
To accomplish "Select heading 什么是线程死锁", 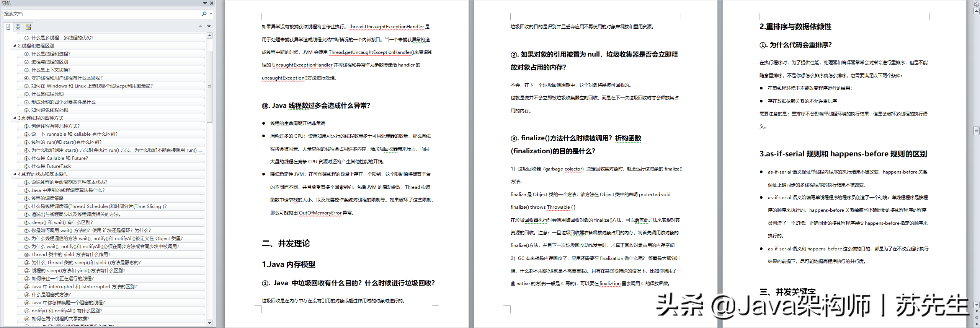I will (x=111, y=94).
